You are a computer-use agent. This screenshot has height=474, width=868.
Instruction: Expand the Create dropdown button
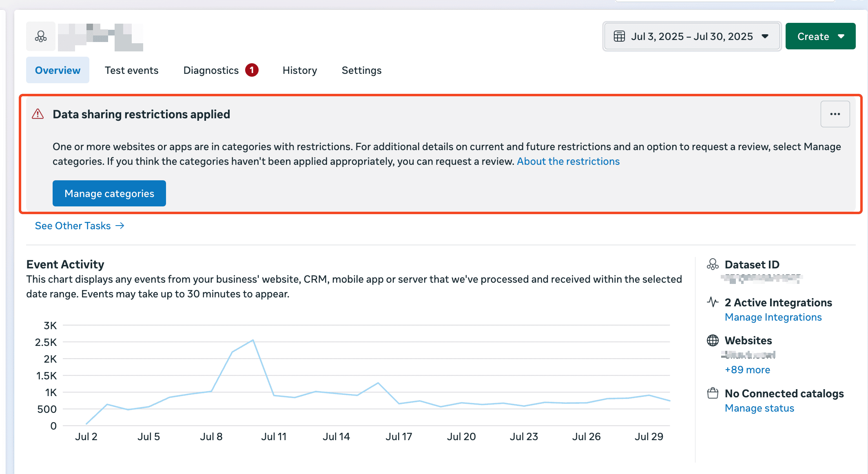[820, 36]
